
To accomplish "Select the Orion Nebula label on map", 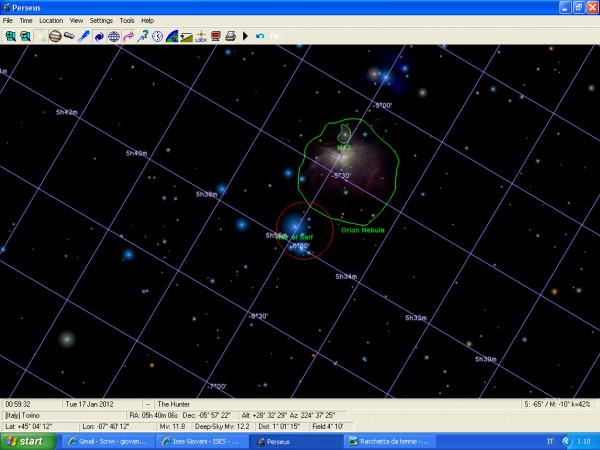I will pyautogui.click(x=363, y=230).
